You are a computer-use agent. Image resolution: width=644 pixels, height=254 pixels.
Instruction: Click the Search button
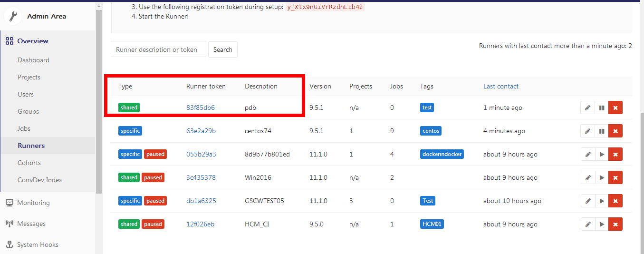coord(223,49)
